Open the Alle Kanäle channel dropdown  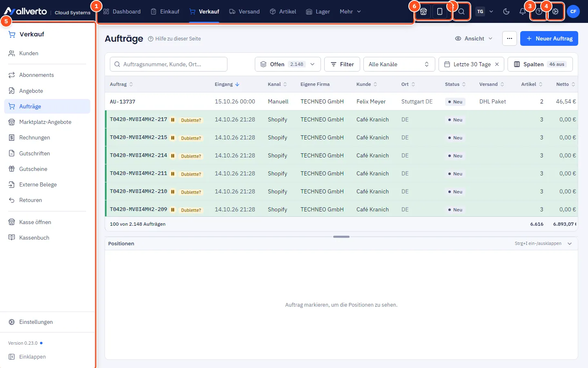(x=399, y=64)
